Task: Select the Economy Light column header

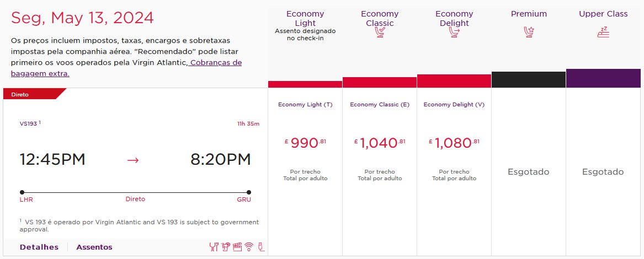Action: tap(305, 19)
